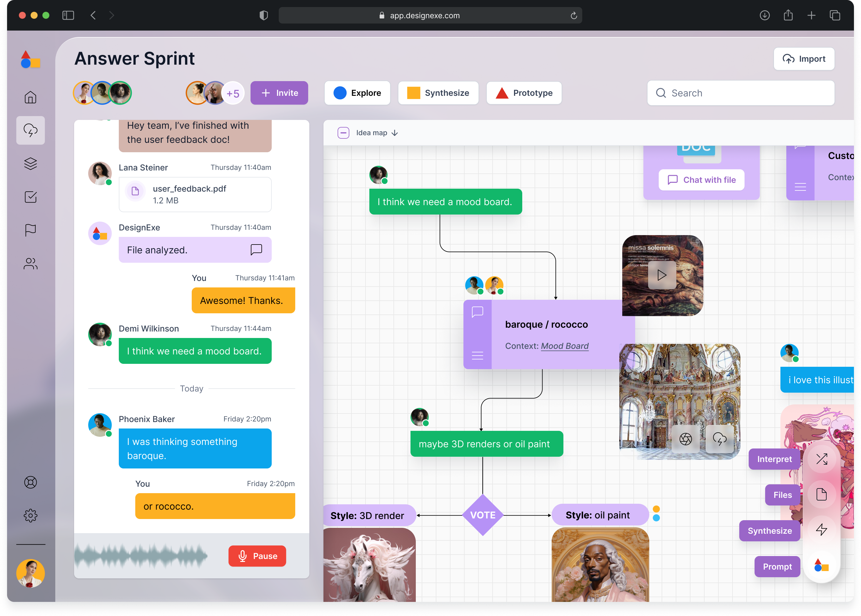Screen dimensions: 861x616
Task: Click the aperture icon on palace image
Action: 685,439
